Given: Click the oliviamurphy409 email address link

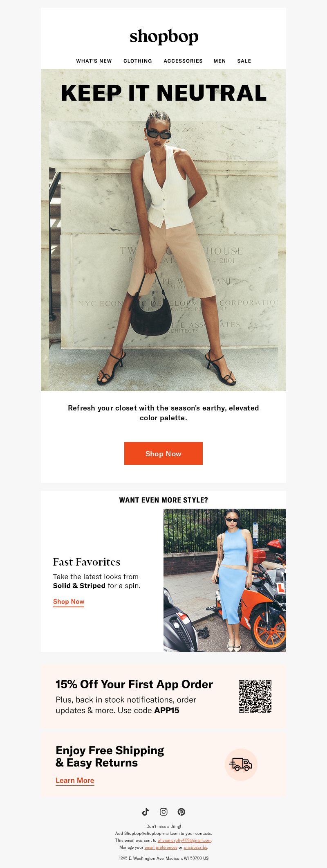Looking at the screenshot, I should point(184,840).
